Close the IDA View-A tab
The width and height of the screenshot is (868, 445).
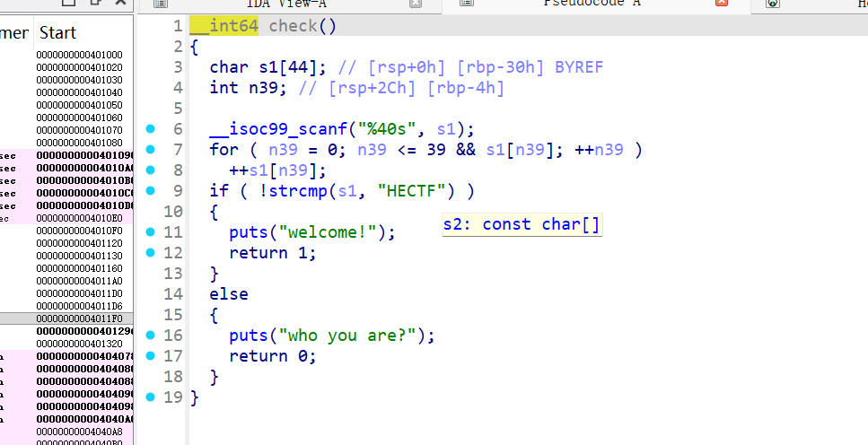416,3
